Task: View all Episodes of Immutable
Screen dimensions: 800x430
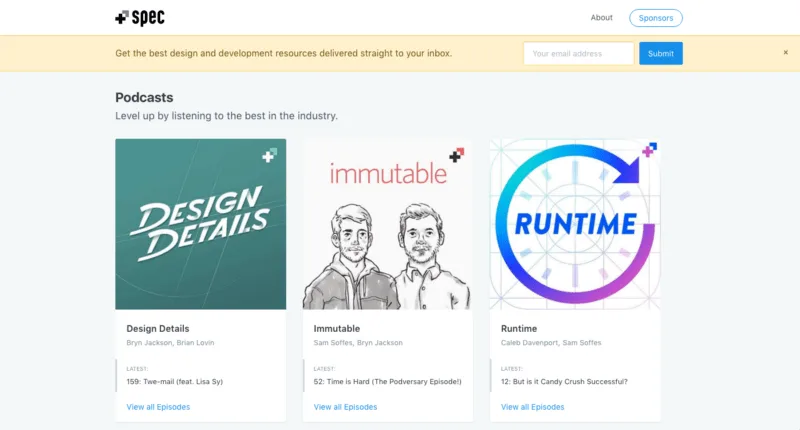Action: pyautogui.click(x=345, y=407)
